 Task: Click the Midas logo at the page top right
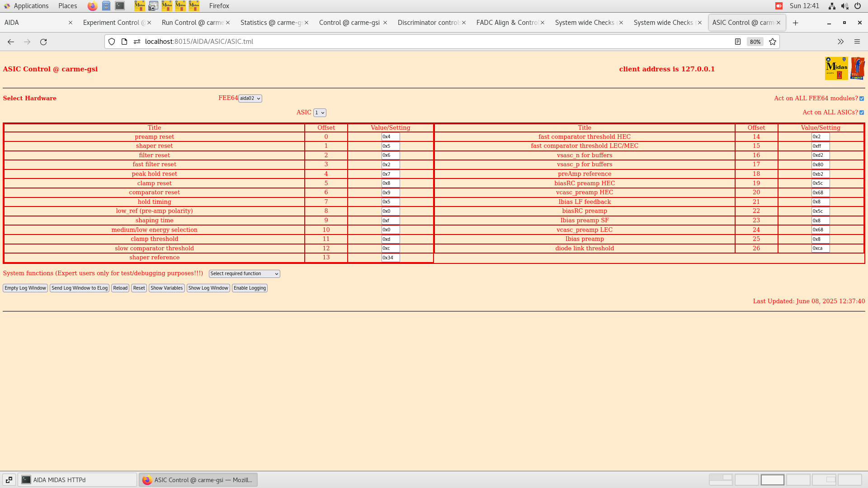tap(837, 68)
